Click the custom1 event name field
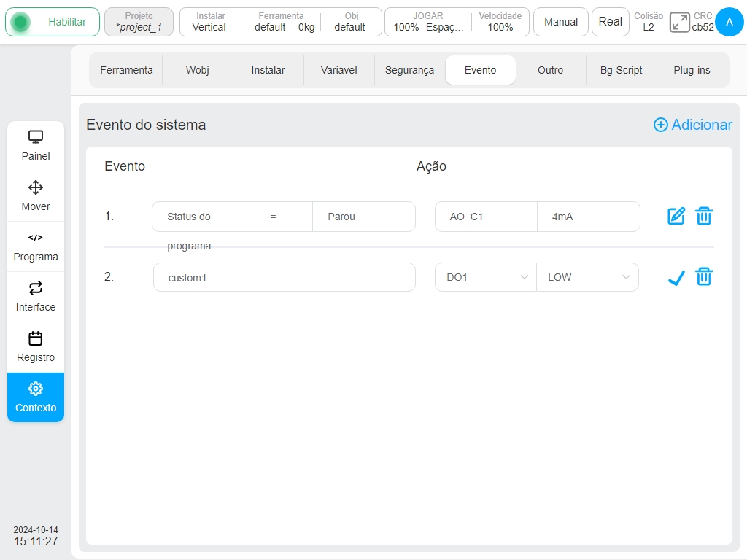747x560 pixels. tap(285, 277)
